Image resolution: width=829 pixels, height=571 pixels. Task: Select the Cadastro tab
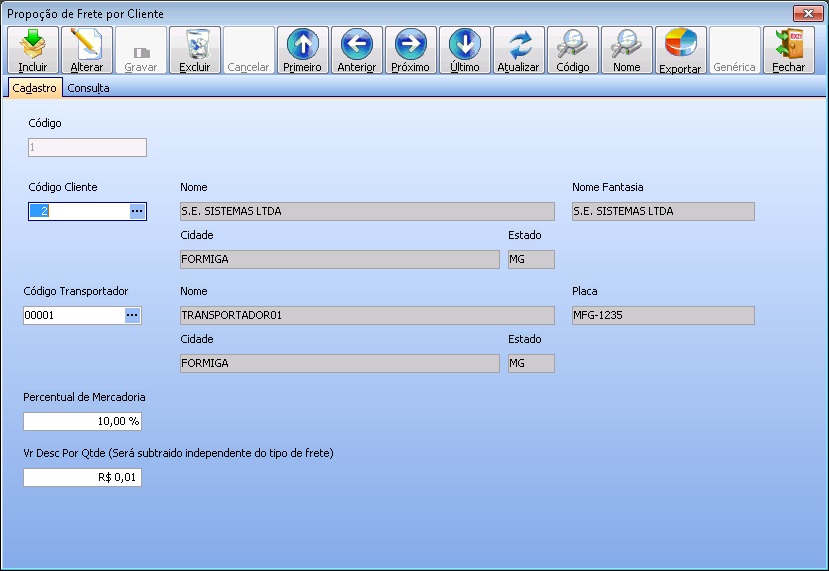34,88
